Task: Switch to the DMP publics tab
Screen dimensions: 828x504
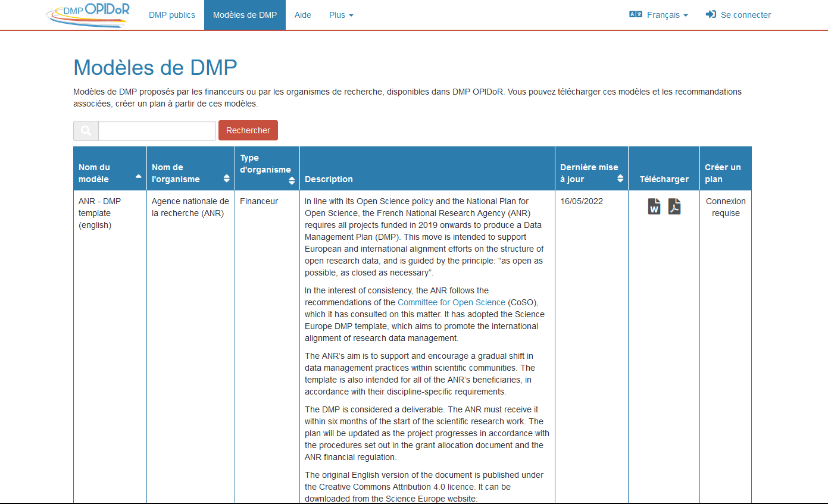Action: tap(172, 15)
